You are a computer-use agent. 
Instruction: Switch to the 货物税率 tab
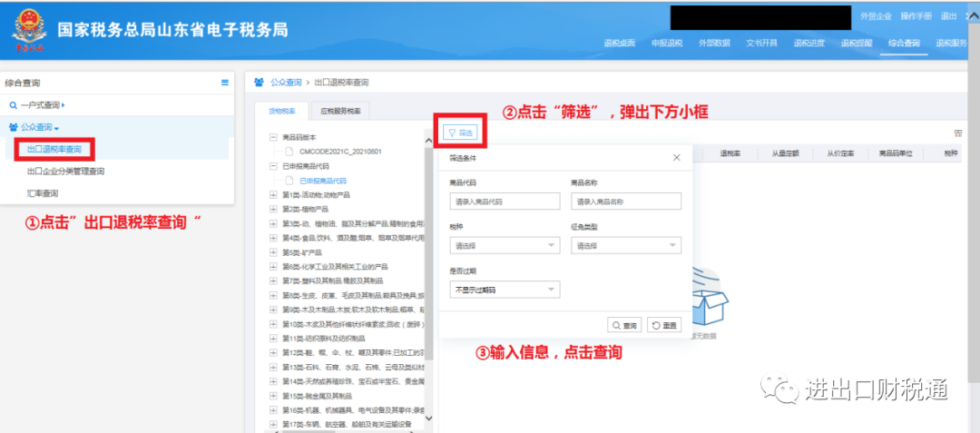[282, 112]
